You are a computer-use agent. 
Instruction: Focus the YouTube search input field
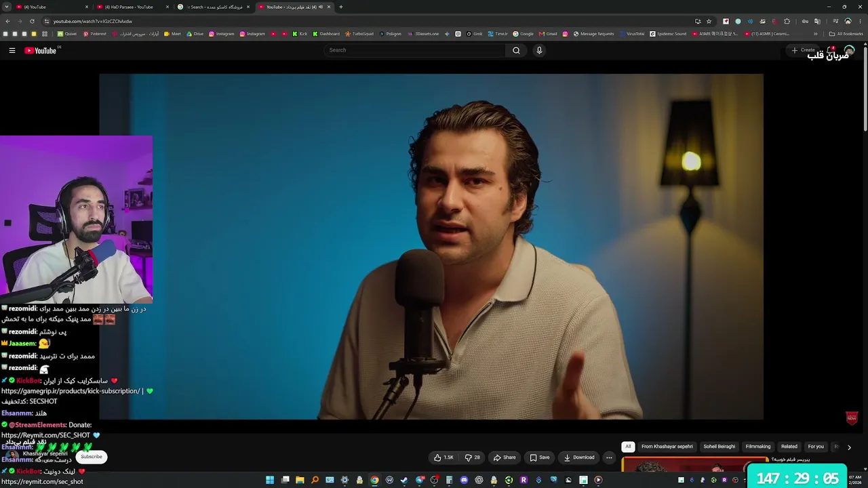pos(415,50)
